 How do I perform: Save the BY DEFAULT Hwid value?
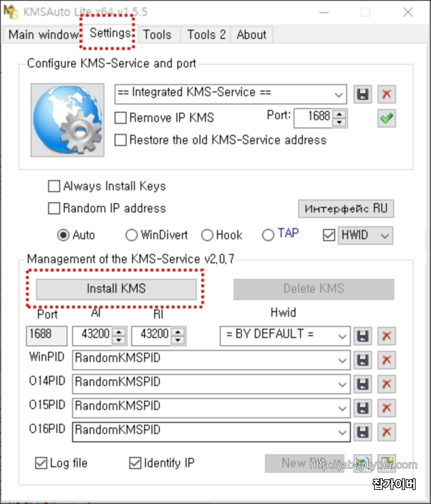(363, 336)
